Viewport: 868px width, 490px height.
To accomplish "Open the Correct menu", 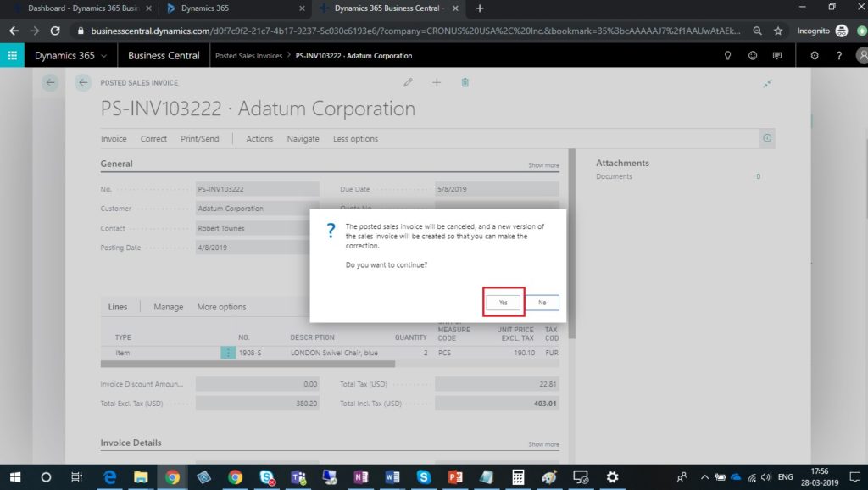I will [x=153, y=139].
